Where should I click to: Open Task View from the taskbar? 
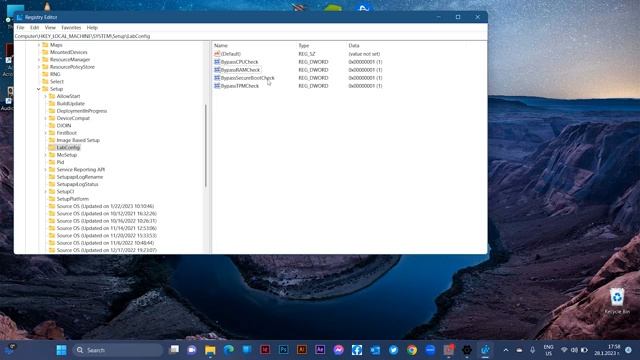click(174, 350)
